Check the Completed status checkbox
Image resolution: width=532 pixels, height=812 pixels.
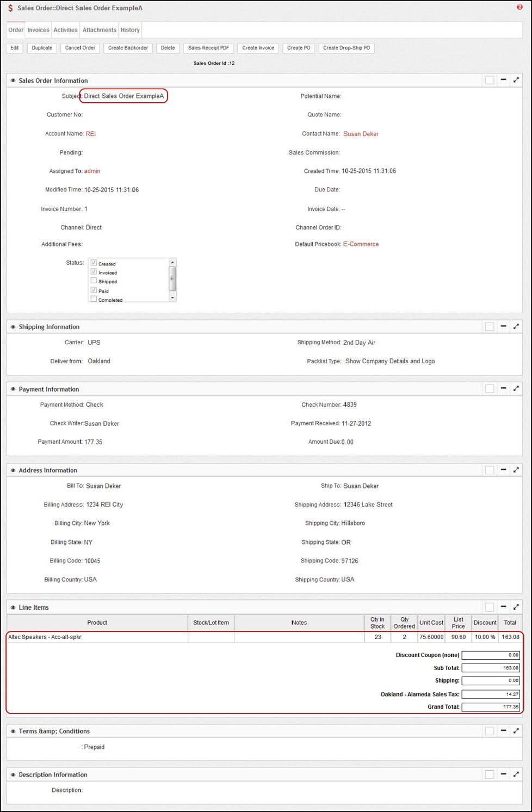point(94,299)
